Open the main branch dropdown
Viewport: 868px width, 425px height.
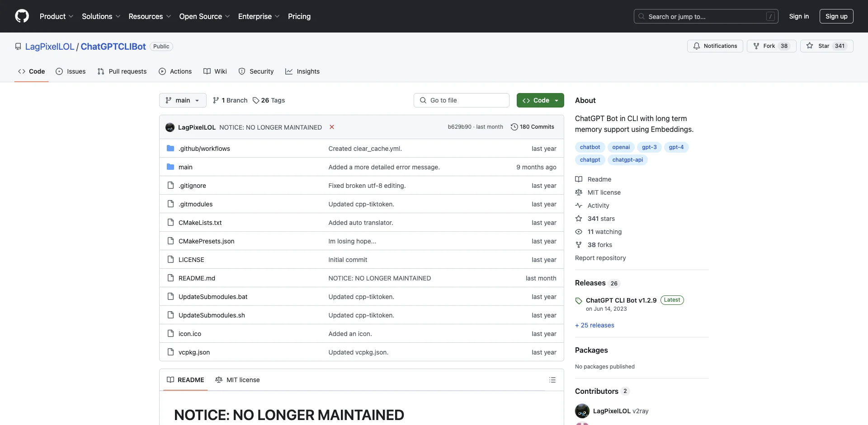[183, 100]
